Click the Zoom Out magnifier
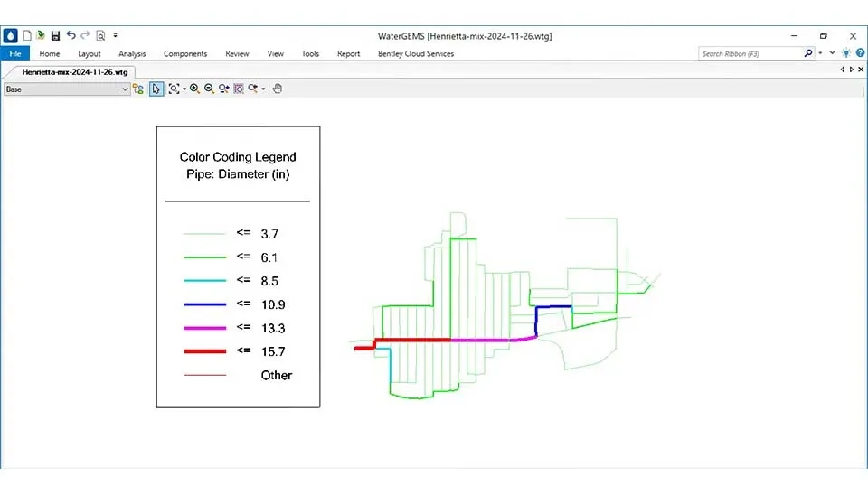Viewport: 868px width, 495px height. (209, 89)
